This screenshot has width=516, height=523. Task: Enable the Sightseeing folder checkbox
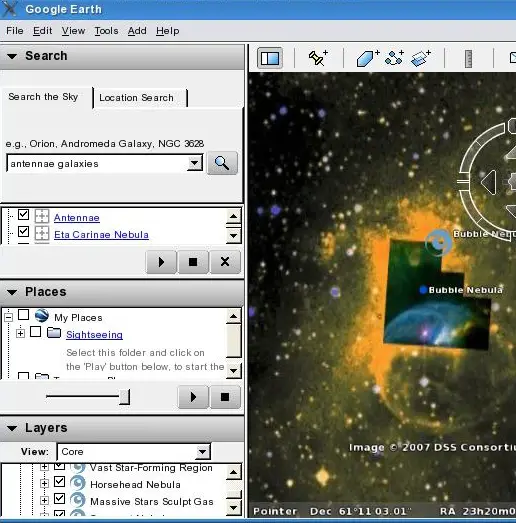[35, 332]
